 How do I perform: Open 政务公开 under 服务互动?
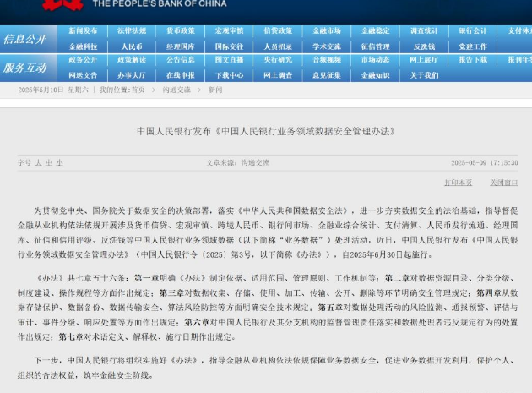point(83,60)
